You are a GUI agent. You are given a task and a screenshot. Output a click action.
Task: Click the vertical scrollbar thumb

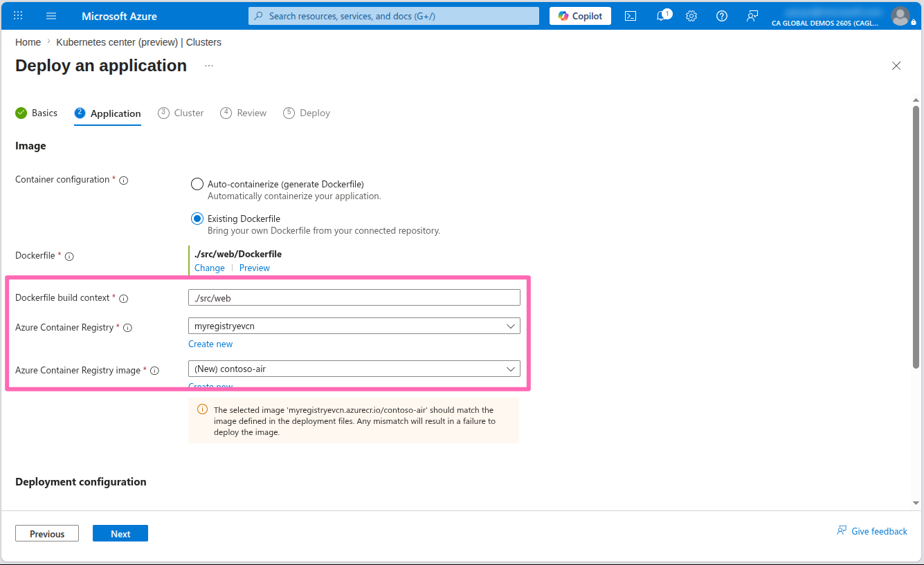(x=916, y=237)
